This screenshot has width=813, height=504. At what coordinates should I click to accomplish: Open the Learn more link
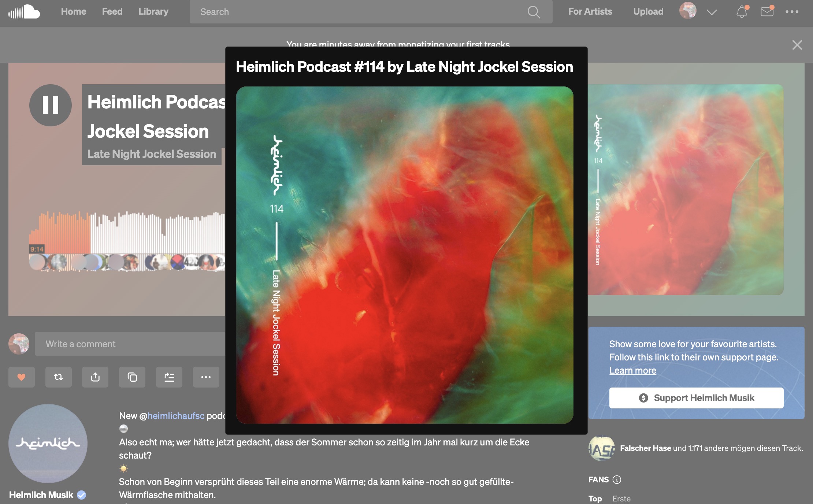[x=633, y=370]
